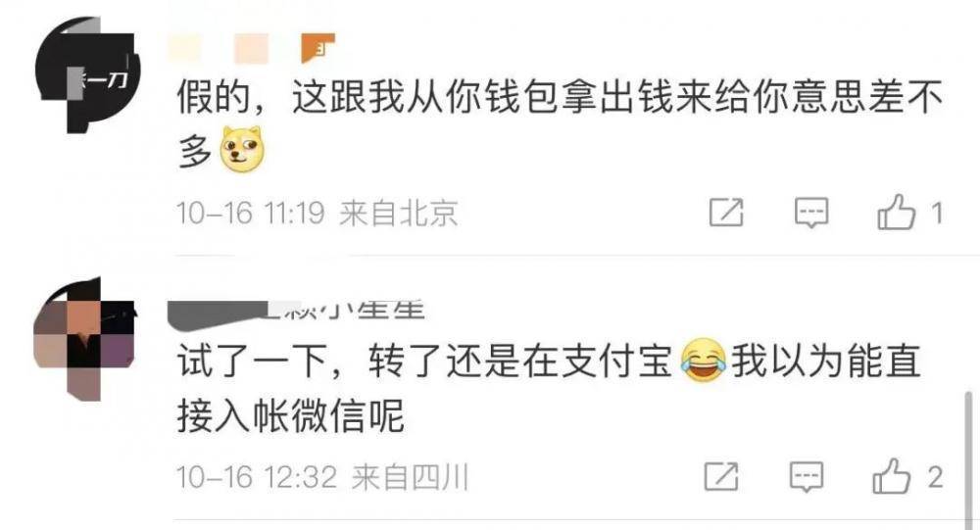Open the second commenter's pixelated avatar
The width and height of the screenshot is (980, 530).
[x=84, y=339]
